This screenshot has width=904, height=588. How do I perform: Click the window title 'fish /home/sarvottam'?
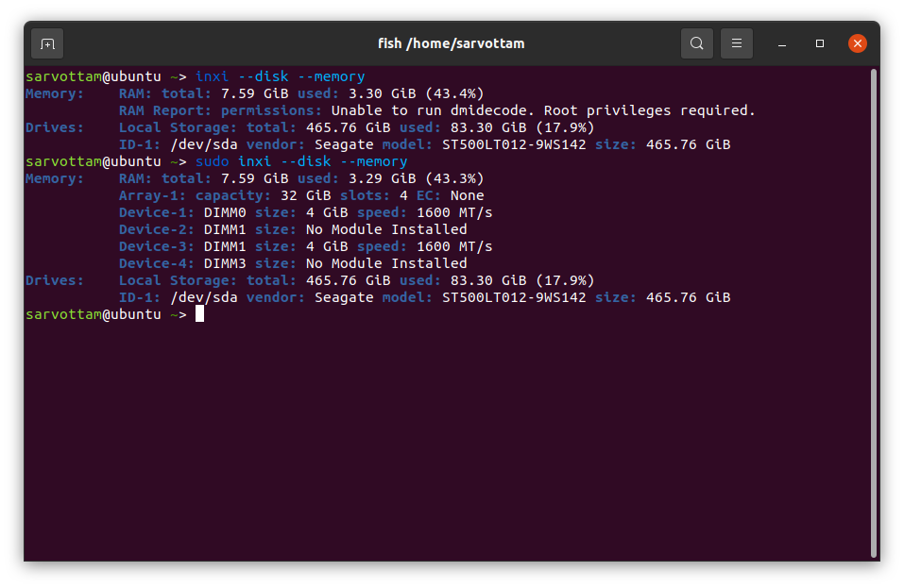tap(452, 43)
